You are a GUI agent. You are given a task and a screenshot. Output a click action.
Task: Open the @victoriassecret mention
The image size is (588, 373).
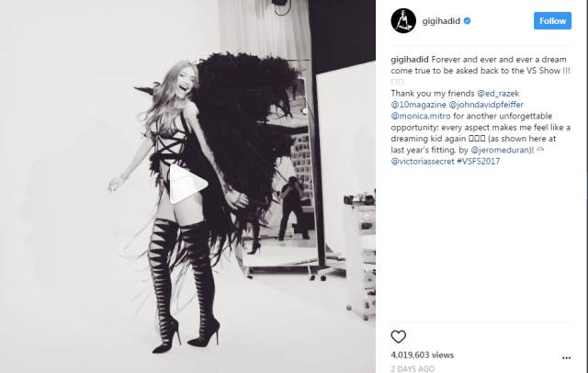tap(423, 161)
